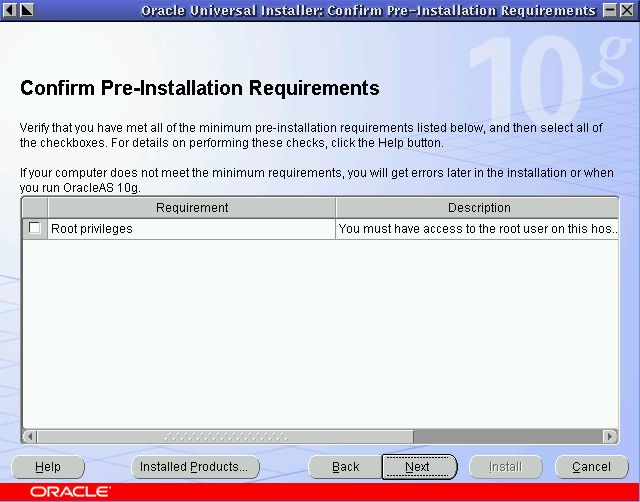The width and height of the screenshot is (640, 502).
Task: Select the Requirement column header
Action: coord(192,208)
